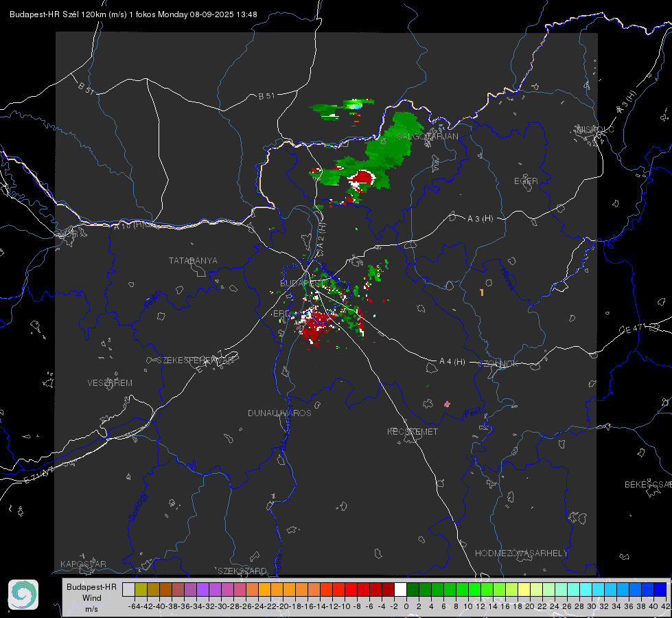Pick the orange swatch between -24 and -22

pyautogui.click(x=264, y=589)
